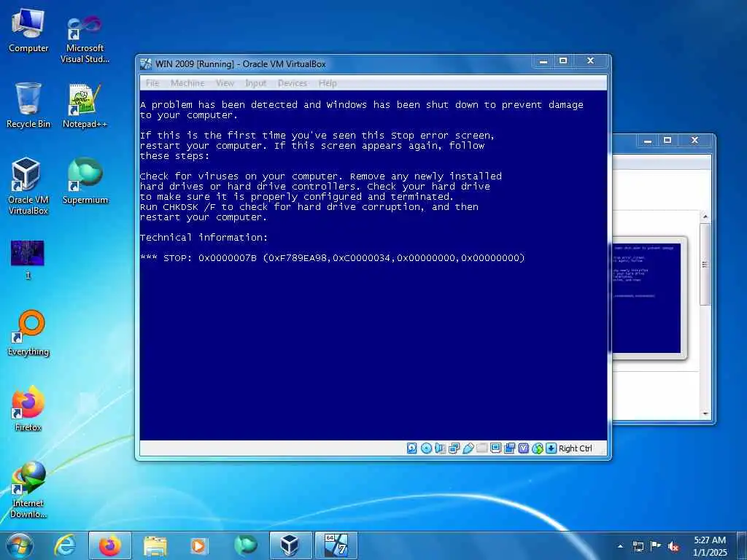Click the purple V virtualization icon in status bar

[524, 448]
